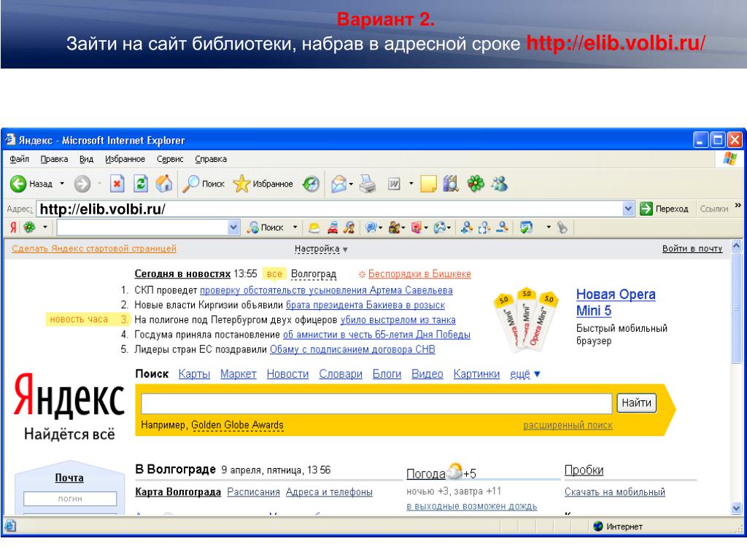The width and height of the screenshot is (747, 560).
Task: Expand the address bar URL dropdown
Action: point(628,209)
